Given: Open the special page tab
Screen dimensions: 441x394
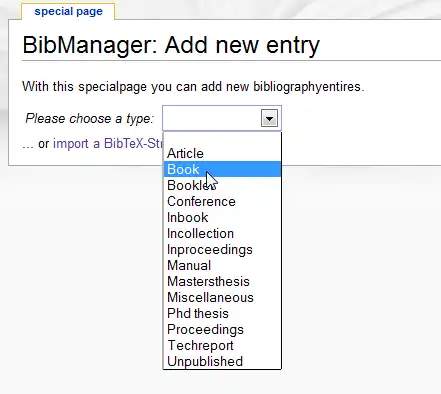Looking at the screenshot, I should (68, 11).
